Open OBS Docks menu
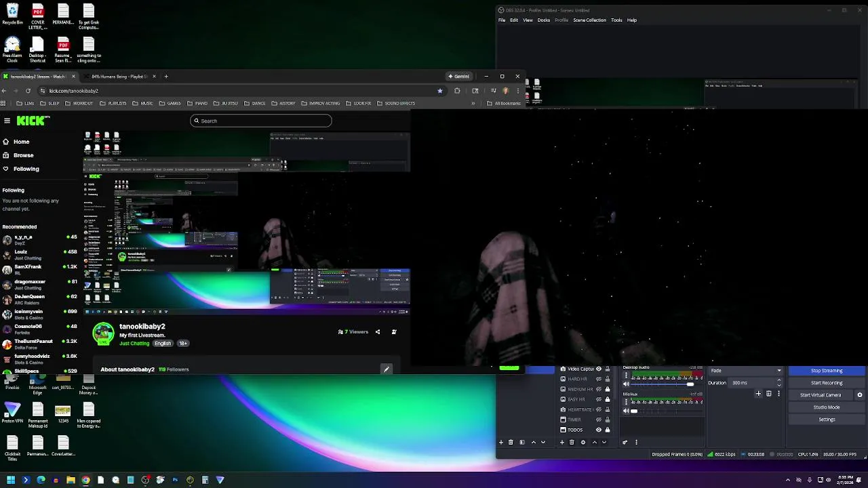The height and width of the screenshot is (488, 868). pyautogui.click(x=544, y=20)
